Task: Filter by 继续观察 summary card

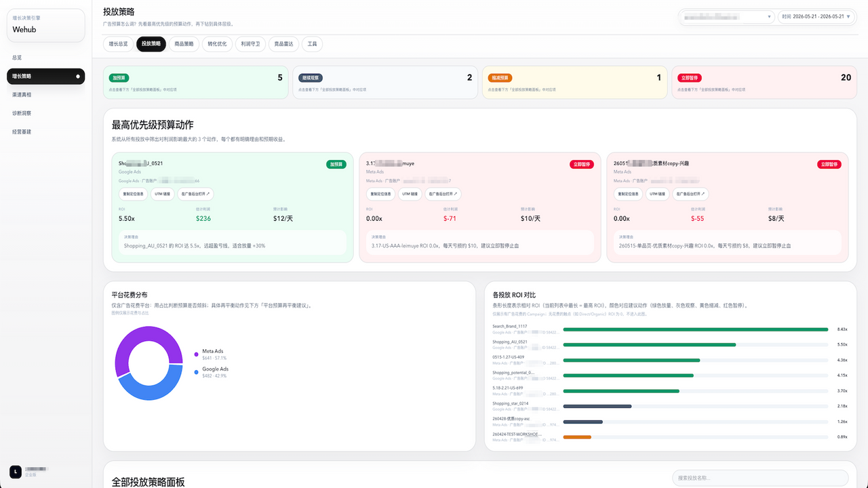Action: pos(384,83)
